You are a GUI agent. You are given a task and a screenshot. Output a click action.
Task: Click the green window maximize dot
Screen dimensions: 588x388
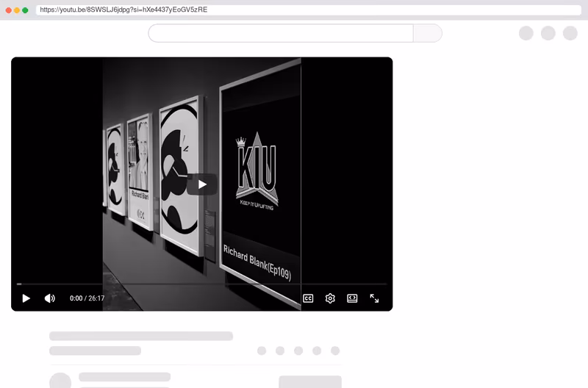point(25,10)
